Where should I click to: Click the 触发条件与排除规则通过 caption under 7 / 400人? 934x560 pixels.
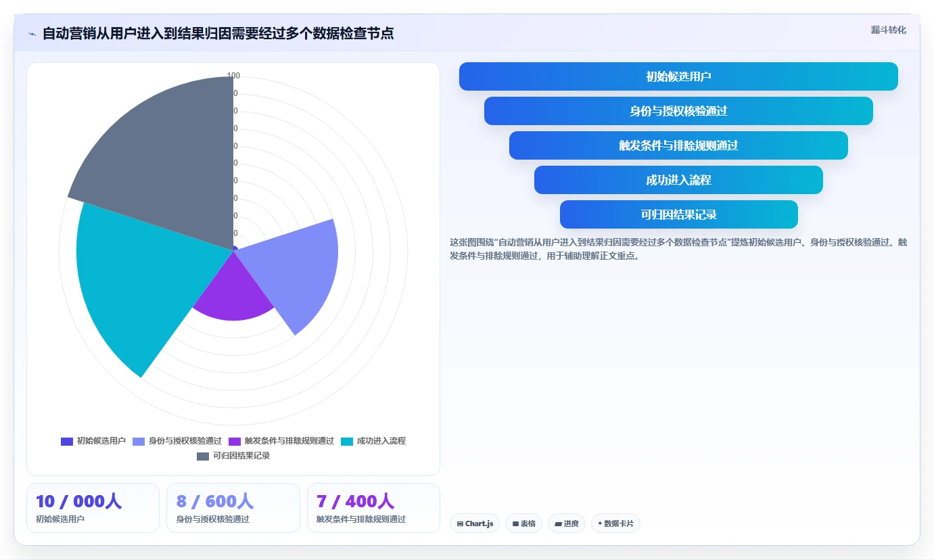click(361, 519)
